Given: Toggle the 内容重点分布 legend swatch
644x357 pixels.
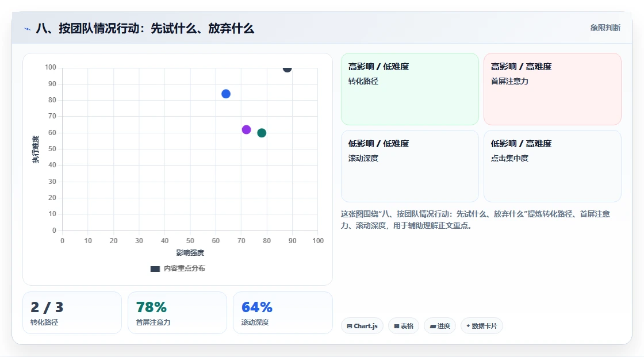Looking at the screenshot, I should [155, 268].
